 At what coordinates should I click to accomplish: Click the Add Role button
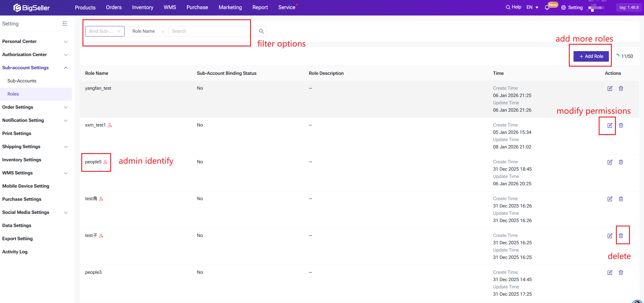click(591, 56)
